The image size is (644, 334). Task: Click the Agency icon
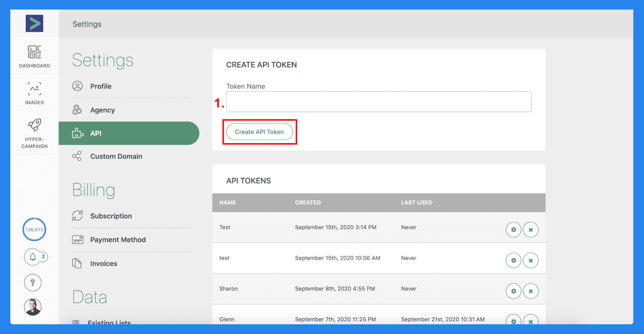point(77,110)
